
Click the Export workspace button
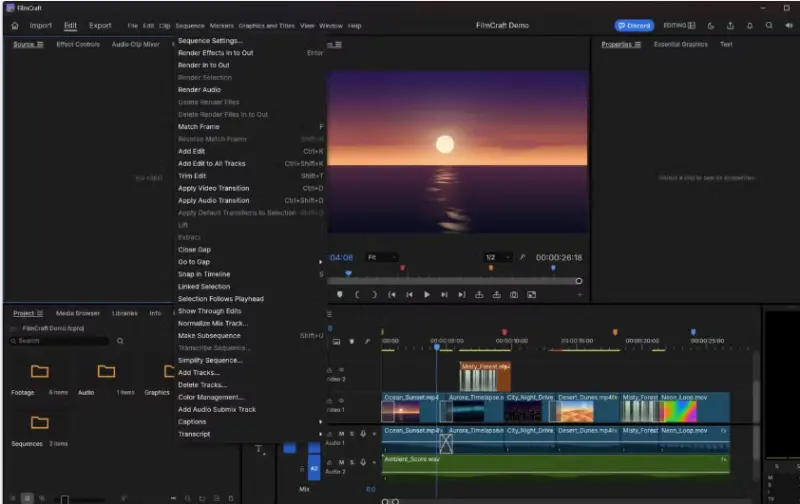point(100,26)
